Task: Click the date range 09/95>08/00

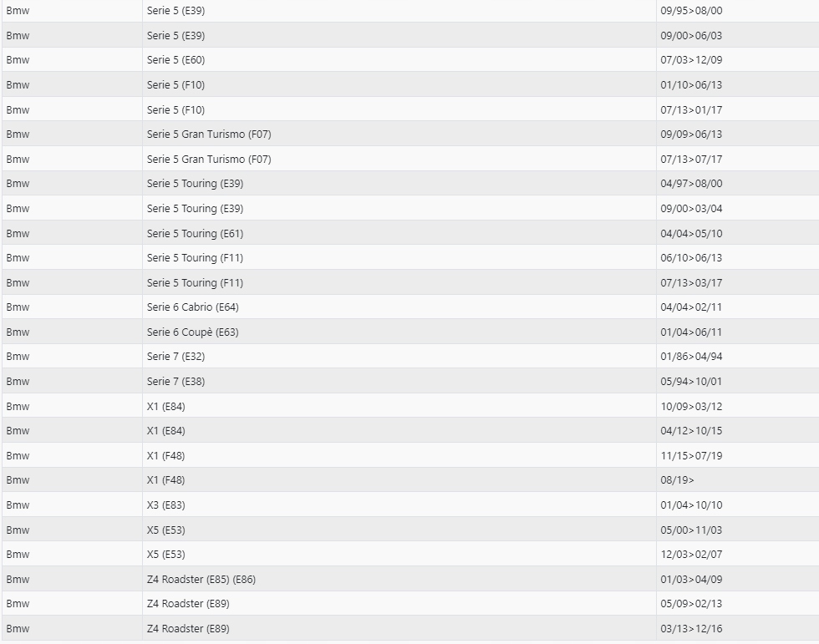Action: pyautogui.click(x=691, y=11)
